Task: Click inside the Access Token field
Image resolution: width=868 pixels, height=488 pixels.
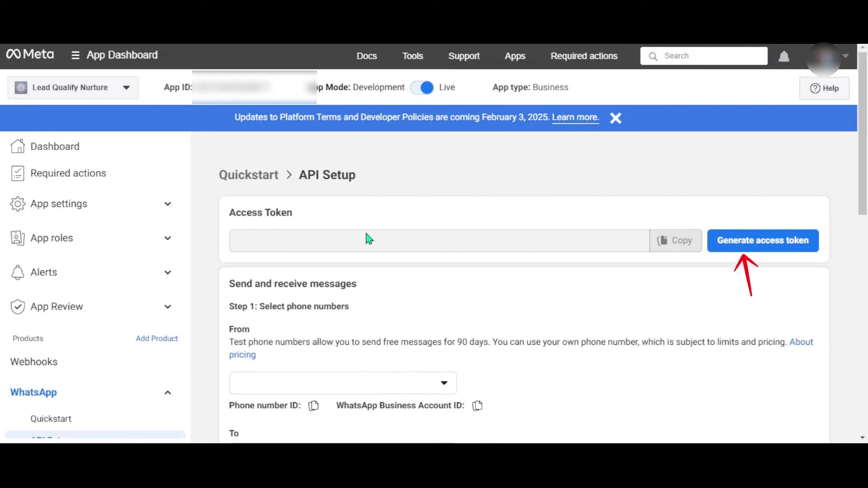Action: click(x=439, y=241)
